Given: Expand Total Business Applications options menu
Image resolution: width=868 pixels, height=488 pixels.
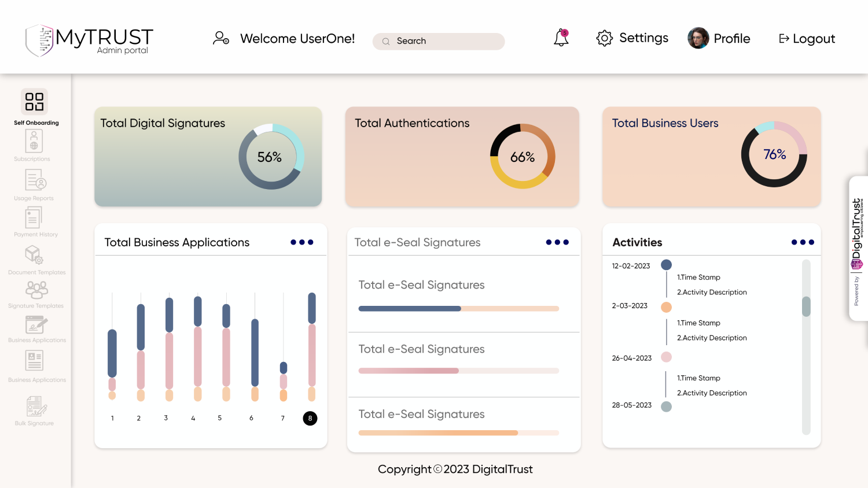Looking at the screenshot, I should pyautogui.click(x=301, y=242).
